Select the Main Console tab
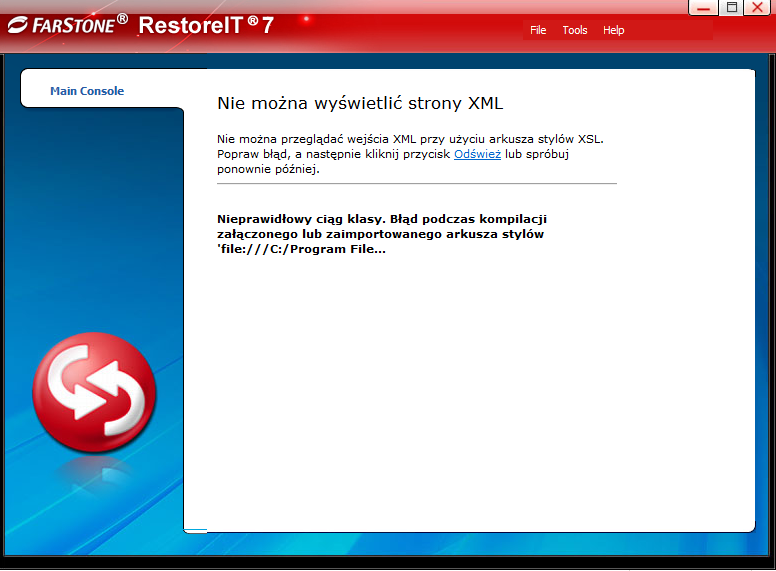 coord(87,91)
